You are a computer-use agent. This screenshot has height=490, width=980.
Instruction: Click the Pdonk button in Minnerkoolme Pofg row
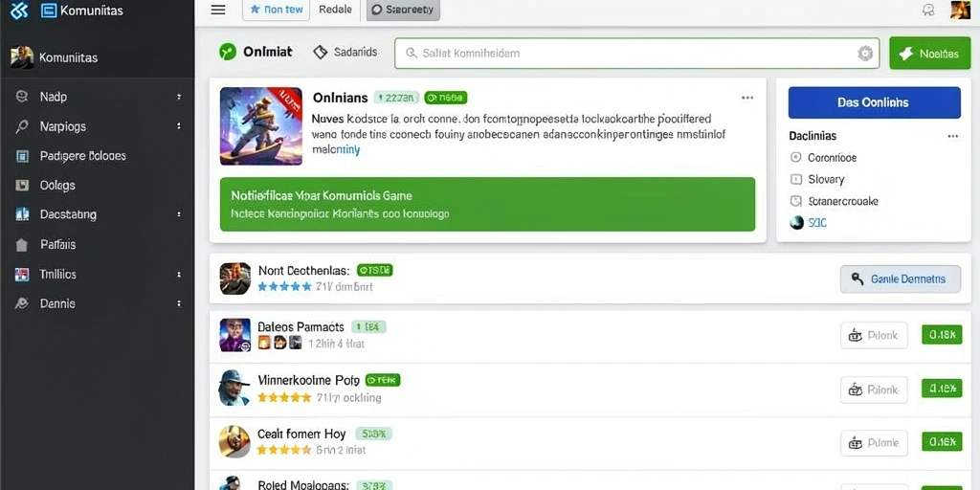874,390
